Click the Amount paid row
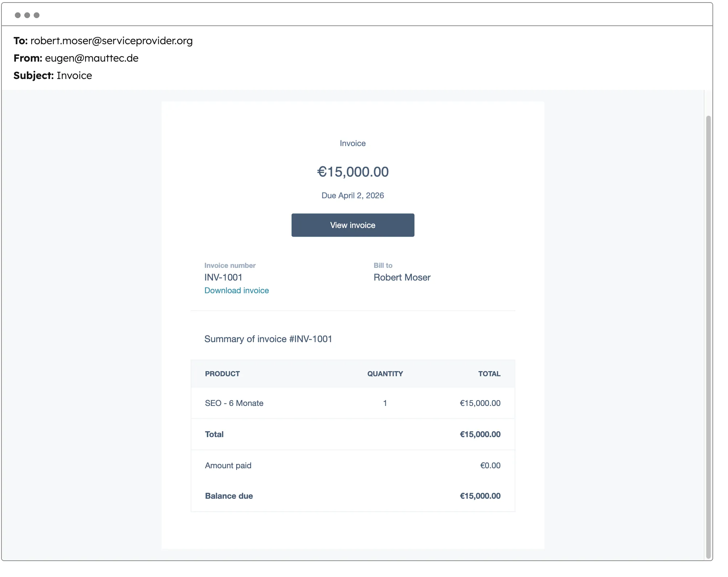The height and width of the screenshot is (577, 728). click(x=228, y=465)
